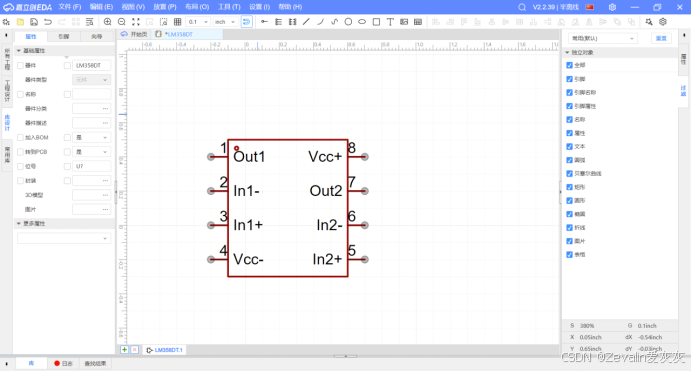Open the 常用(默认) filter preset dropdown
This screenshot has width=692, height=371.
[602, 38]
